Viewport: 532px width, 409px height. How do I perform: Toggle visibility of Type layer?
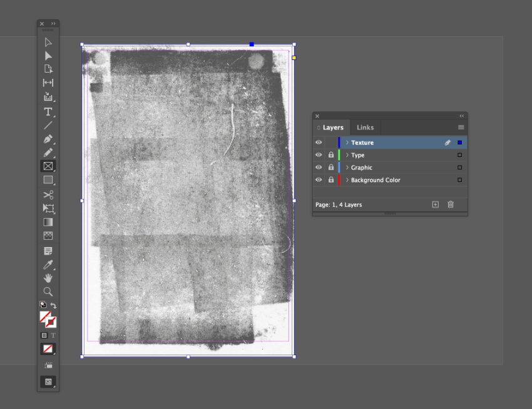318,155
